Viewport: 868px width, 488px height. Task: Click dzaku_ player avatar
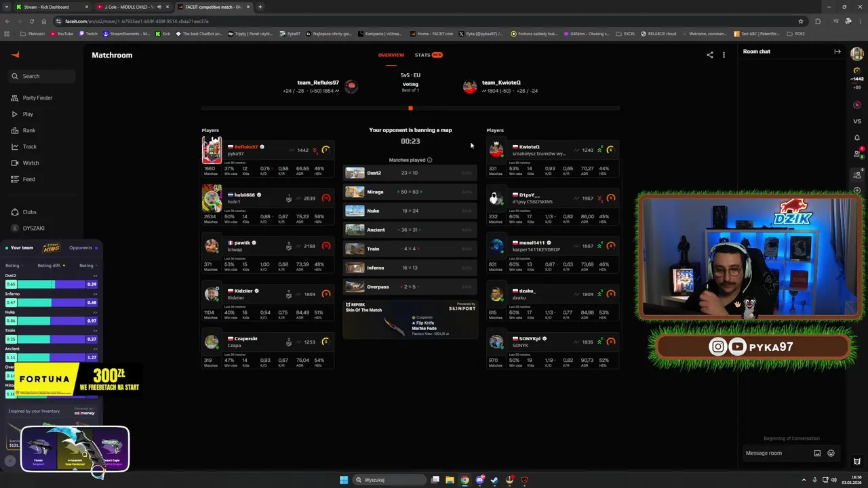tap(497, 294)
